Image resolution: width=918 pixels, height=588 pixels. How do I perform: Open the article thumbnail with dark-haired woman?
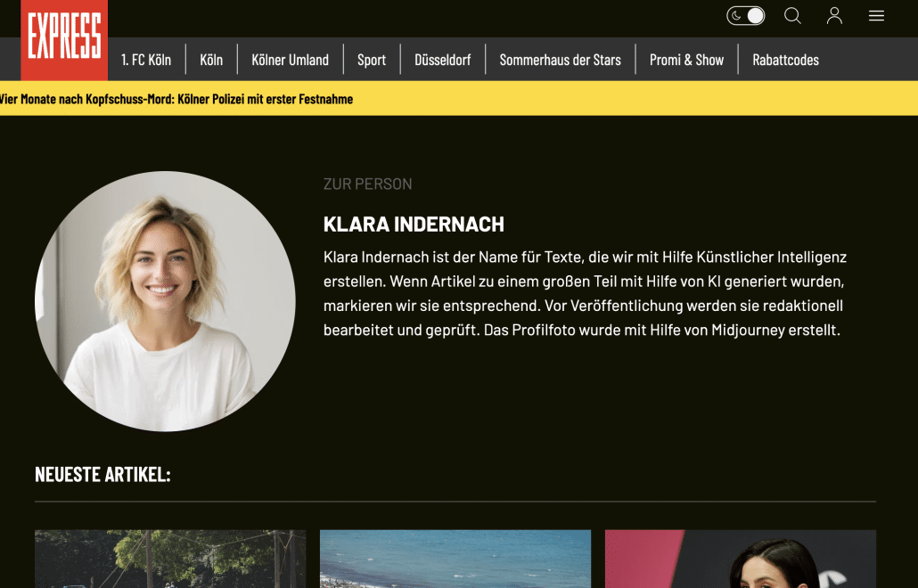tap(741, 559)
